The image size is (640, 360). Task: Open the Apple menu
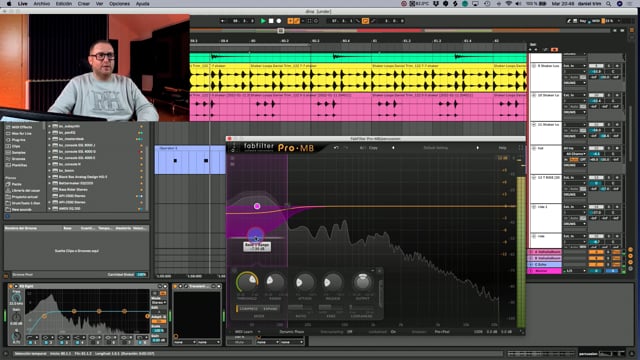[9, 4]
